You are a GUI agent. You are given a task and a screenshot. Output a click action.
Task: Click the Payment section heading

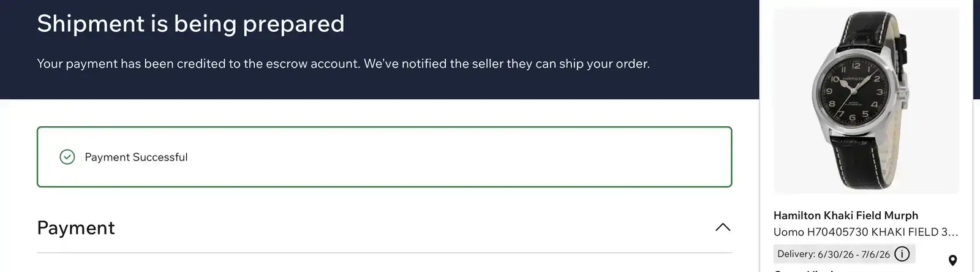76,228
